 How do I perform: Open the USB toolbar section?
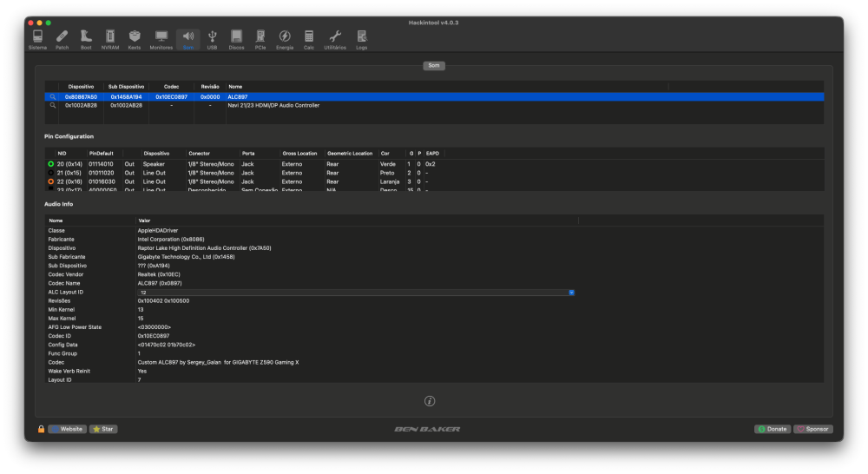212,40
